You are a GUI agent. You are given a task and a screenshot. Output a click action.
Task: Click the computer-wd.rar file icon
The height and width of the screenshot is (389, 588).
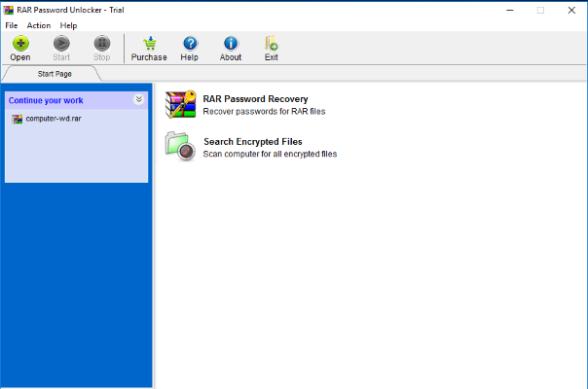(x=17, y=120)
